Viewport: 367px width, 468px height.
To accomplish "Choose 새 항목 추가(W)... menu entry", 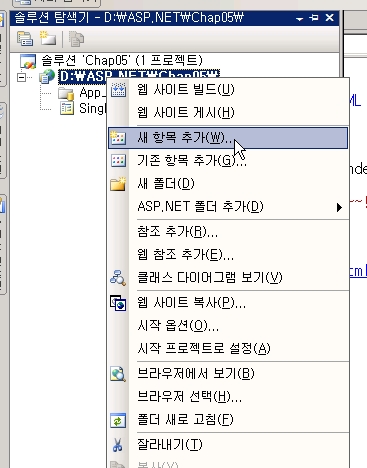I will (228, 138).
